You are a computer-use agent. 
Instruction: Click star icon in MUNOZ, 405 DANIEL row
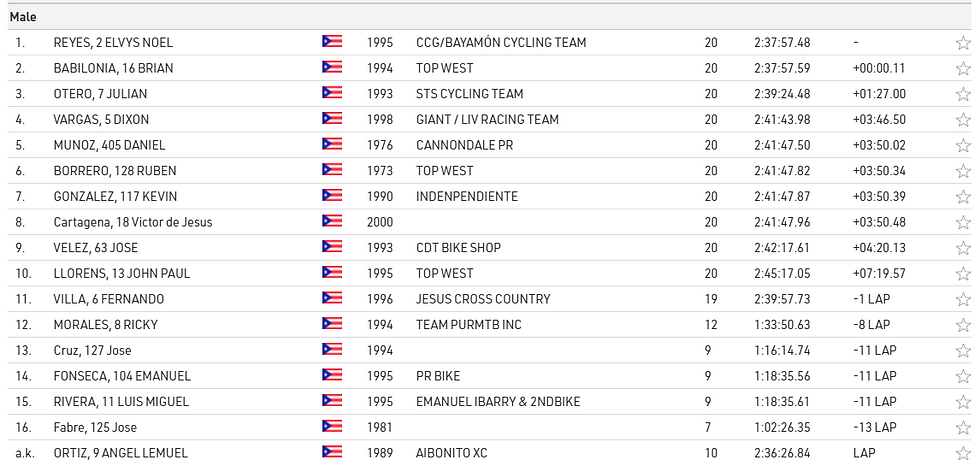click(x=963, y=146)
